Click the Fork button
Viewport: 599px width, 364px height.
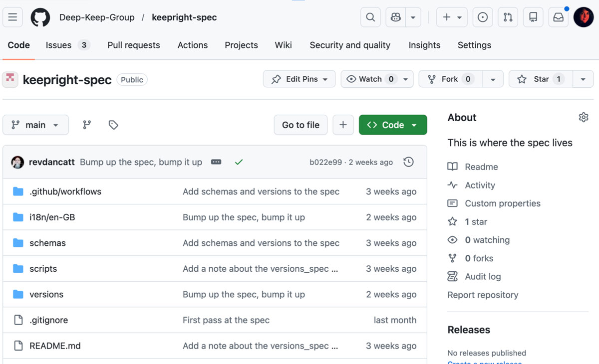[450, 79]
